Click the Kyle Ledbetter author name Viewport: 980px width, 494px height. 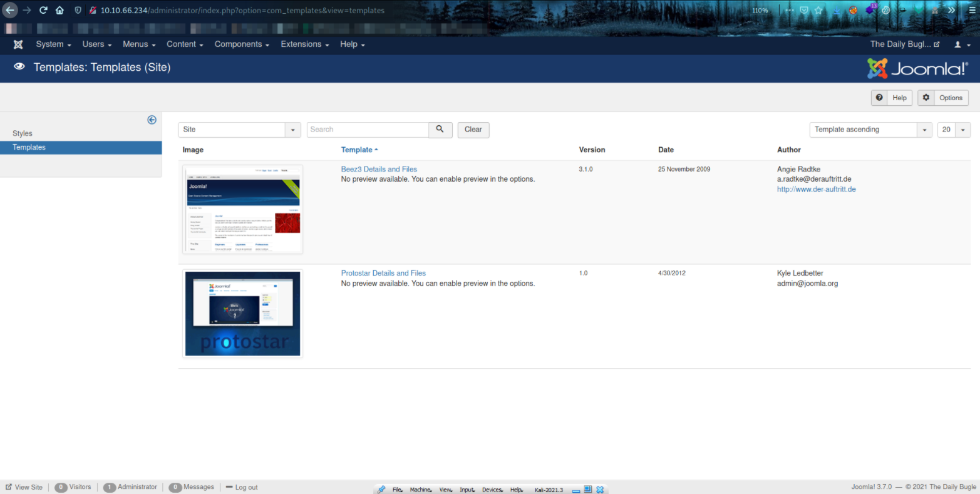[800, 273]
